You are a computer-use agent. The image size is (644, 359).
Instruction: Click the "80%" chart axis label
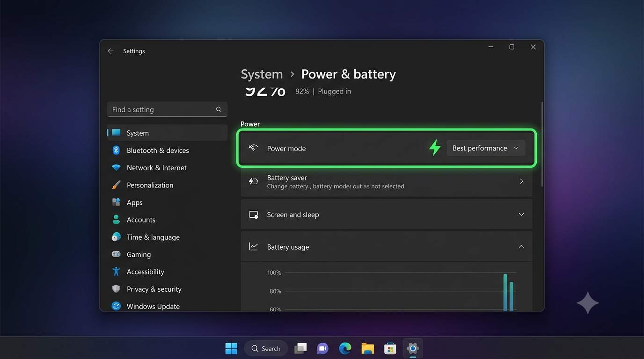click(x=275, y=291)
